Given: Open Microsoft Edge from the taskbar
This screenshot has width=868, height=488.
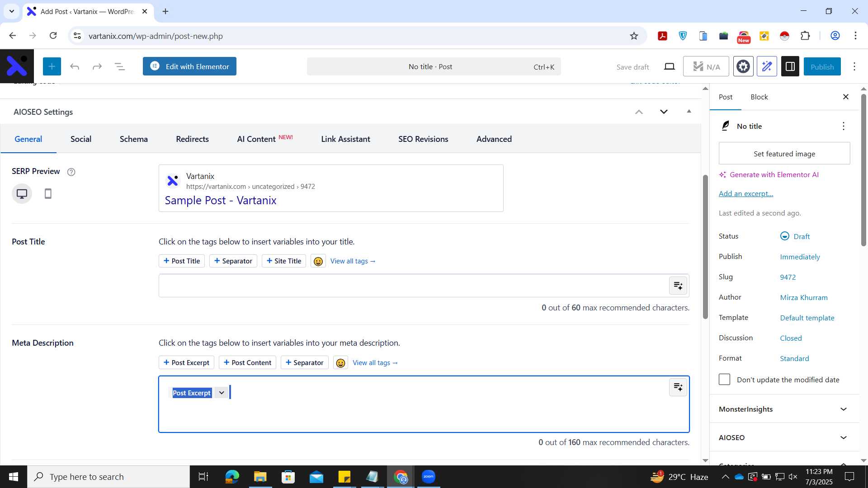Looking at the screenshot, I should (232, 477).
